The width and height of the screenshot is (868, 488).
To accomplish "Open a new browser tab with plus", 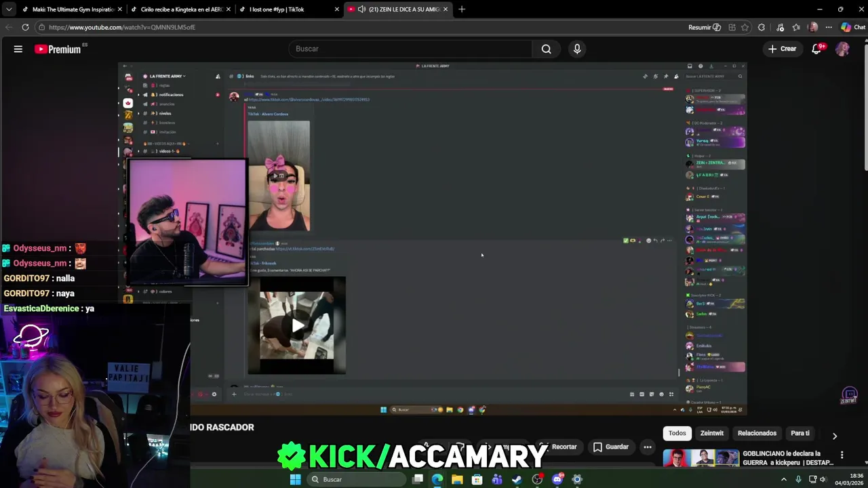I will tap(462, 9).
